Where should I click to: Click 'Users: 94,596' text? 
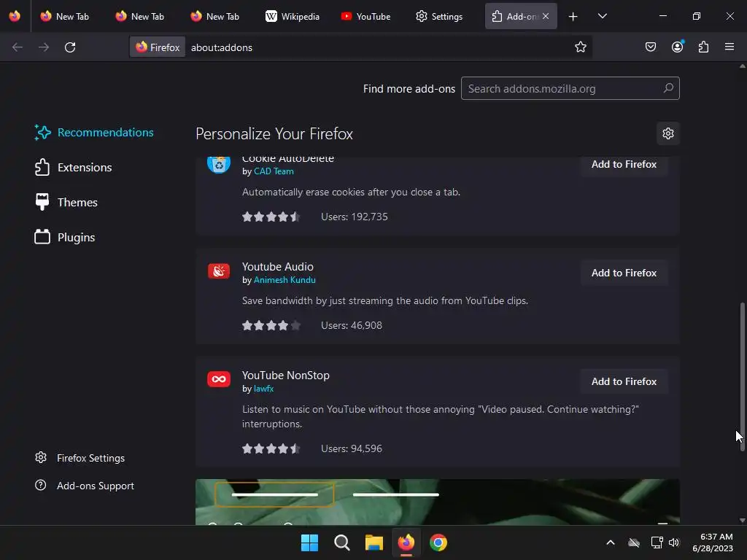click(x=352, y=448)
